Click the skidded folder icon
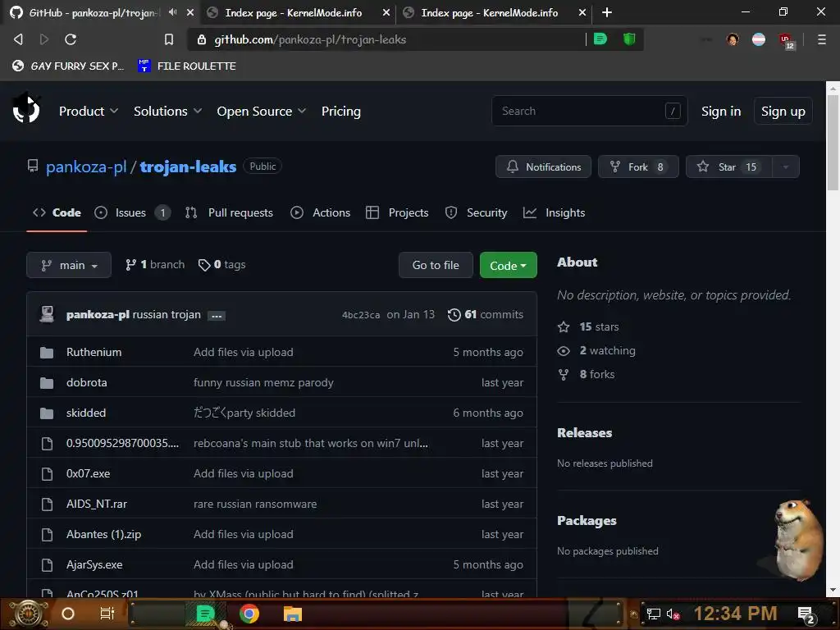The height and width of the screenshot is (630, 840). (47, 413)
